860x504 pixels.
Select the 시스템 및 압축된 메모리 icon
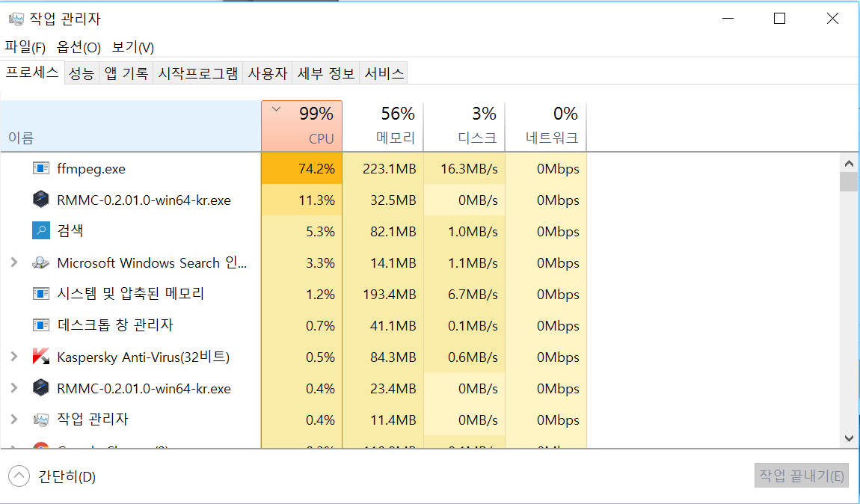41,294
